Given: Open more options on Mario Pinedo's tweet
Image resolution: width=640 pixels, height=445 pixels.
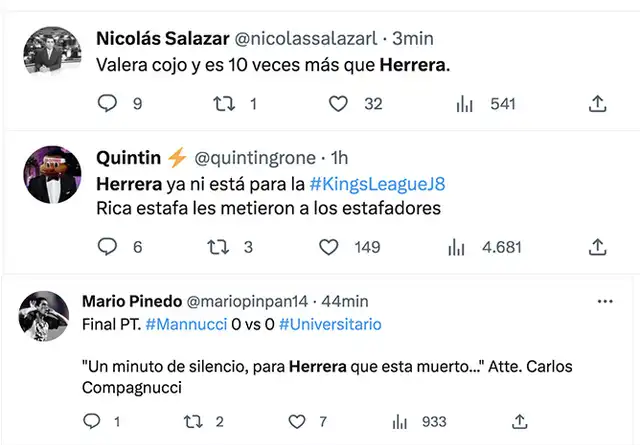Looking at the screenshot, I should [605, 301].
